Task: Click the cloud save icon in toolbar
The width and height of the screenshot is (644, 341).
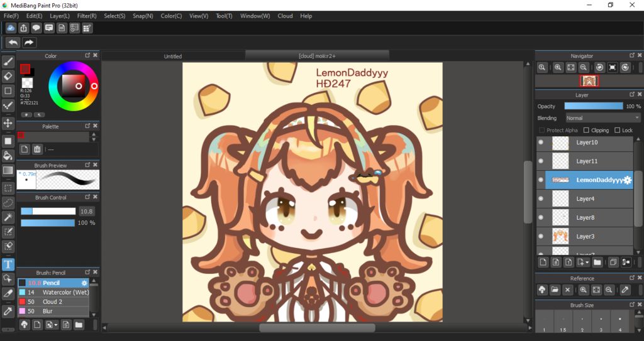Action: (x=11, y=28)
